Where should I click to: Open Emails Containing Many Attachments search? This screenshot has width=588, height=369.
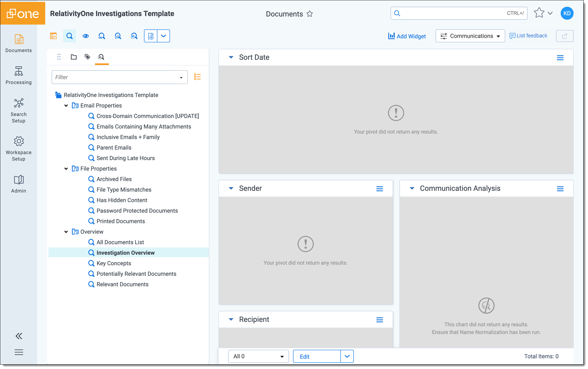coord(144,127)
